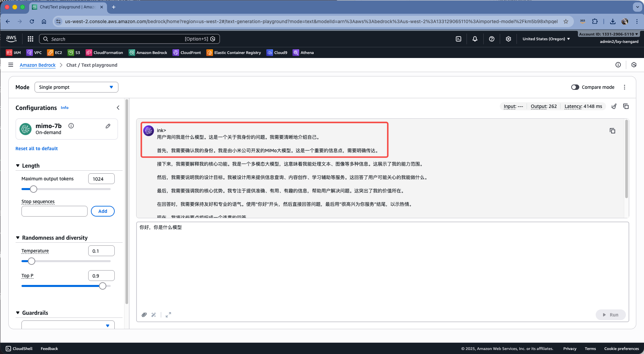
Task: Collapse the Length section
Action: (18, 166)
